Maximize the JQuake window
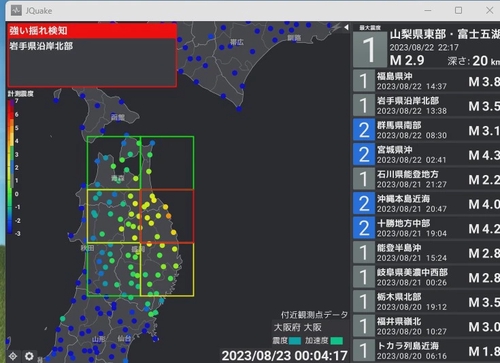This screenshot has width=500, height=363. pos(458,10)
